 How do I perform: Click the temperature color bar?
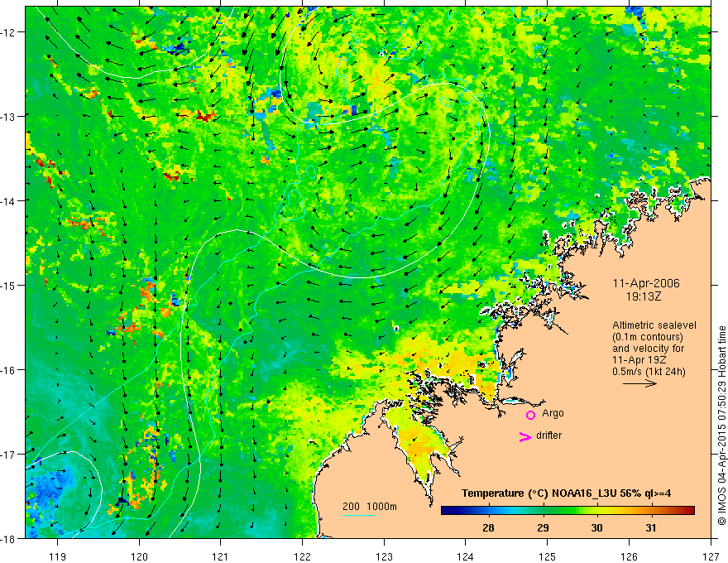pyautogui.click(x=568, y=511)
